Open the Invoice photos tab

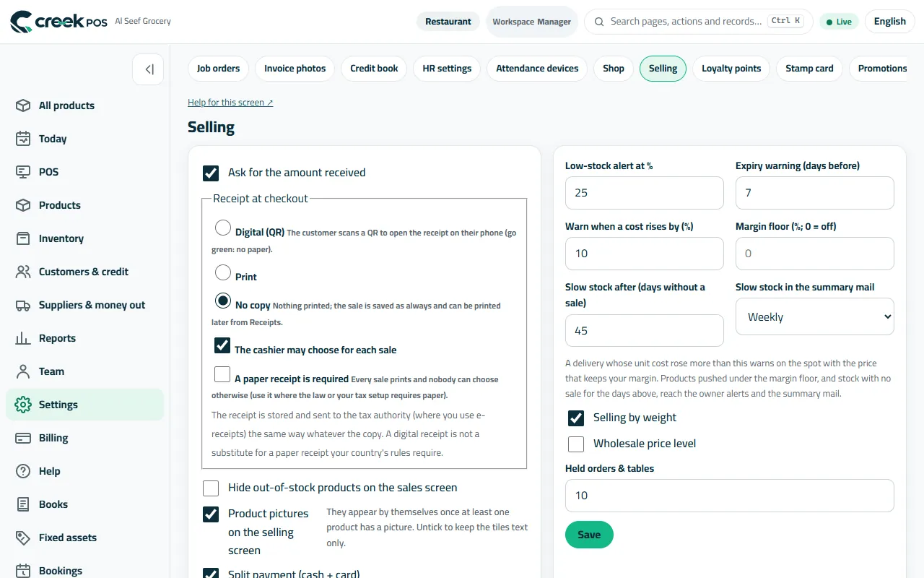click(295, 69)
